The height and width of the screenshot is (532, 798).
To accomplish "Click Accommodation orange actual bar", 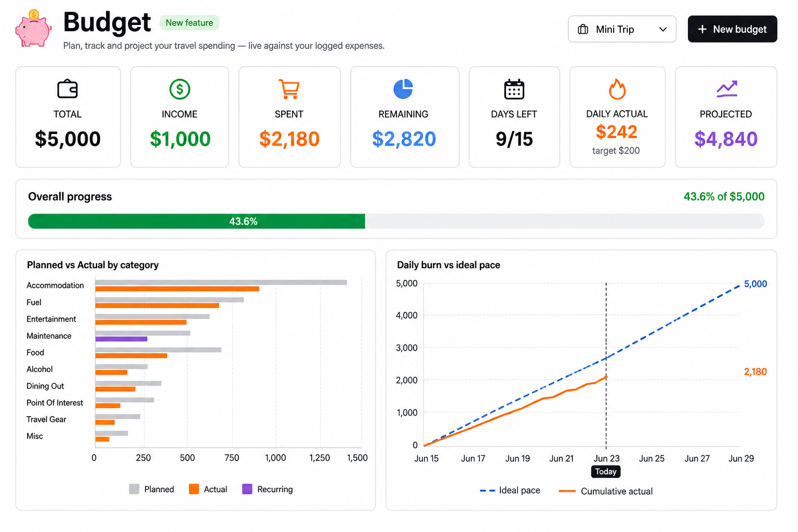I will 177,289.
